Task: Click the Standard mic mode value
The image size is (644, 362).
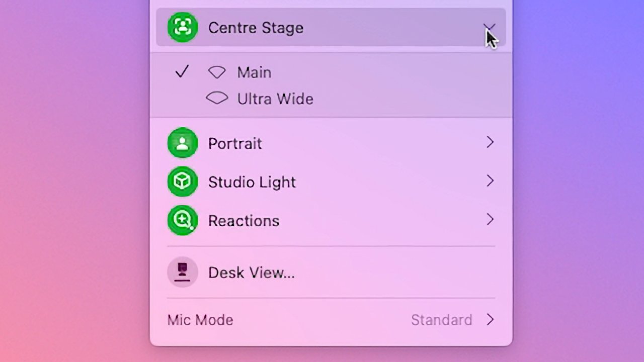Action: click(x=441, y=320)
